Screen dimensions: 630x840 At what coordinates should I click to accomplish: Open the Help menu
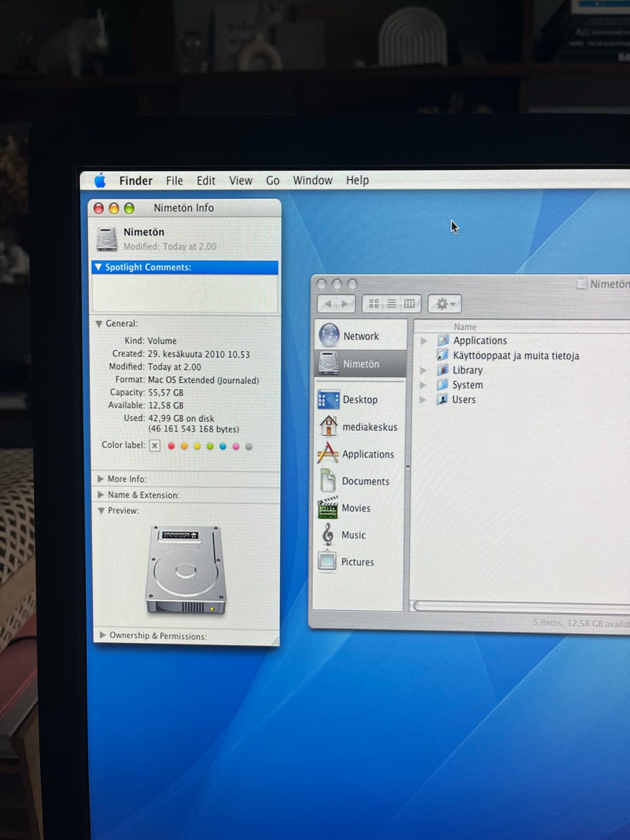(358, 180)
